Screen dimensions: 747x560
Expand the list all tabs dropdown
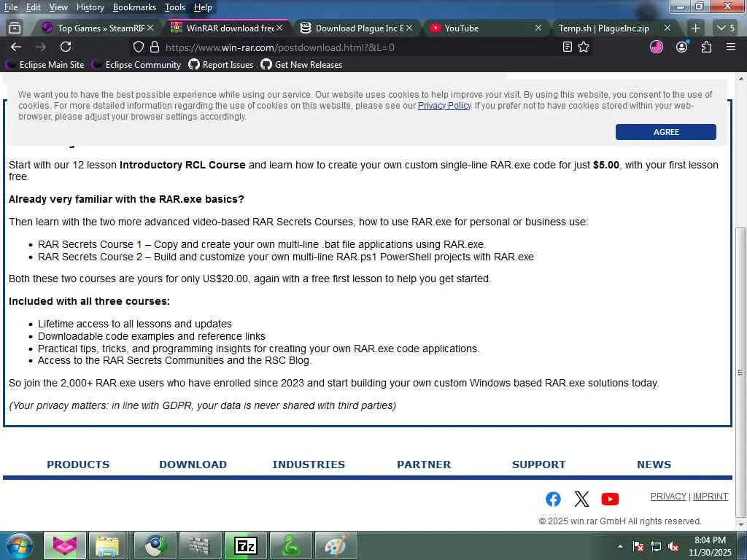726,28
